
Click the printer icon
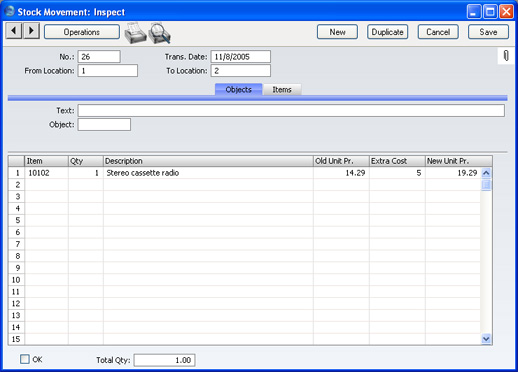coord(135,33)
